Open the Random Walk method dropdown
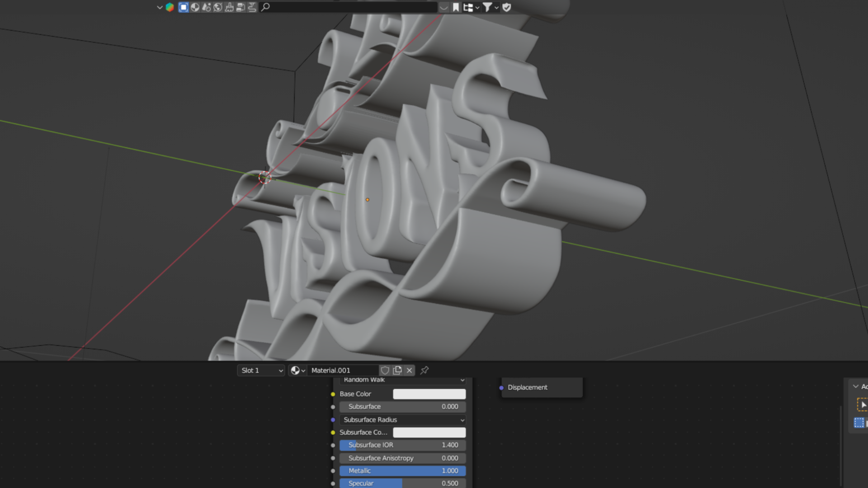Screen dimensions: 868x488 point(402,380)
